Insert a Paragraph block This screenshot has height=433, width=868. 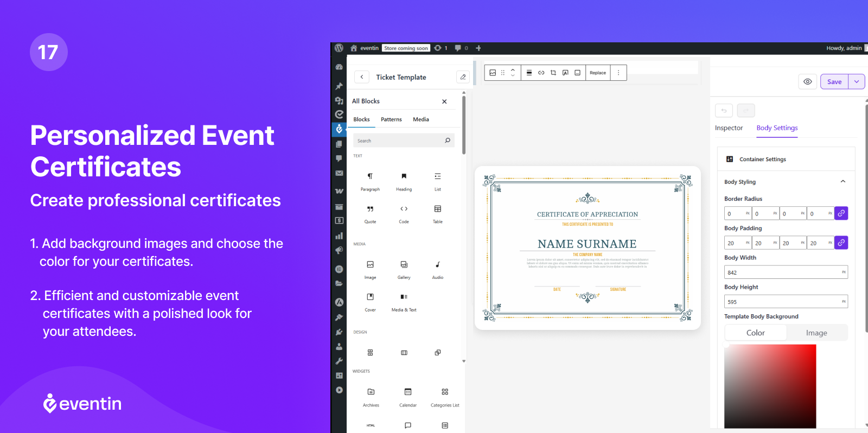(370, 182)
